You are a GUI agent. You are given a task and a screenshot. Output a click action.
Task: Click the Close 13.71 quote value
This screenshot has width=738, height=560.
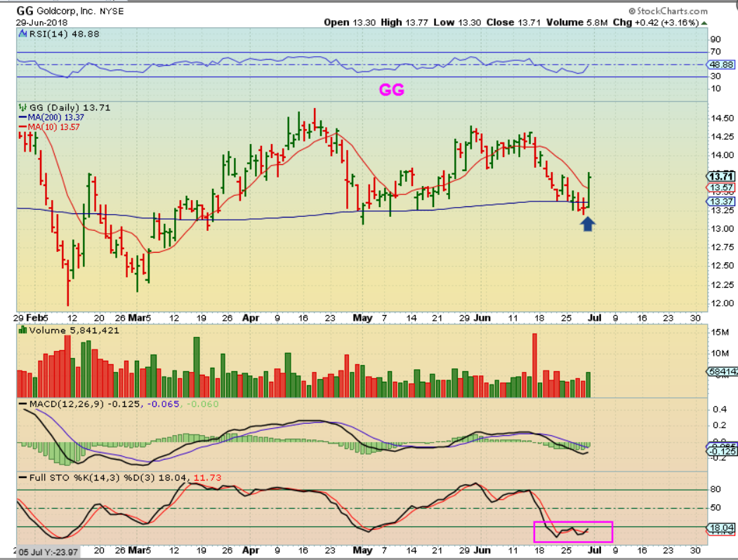tap(513, 22)
